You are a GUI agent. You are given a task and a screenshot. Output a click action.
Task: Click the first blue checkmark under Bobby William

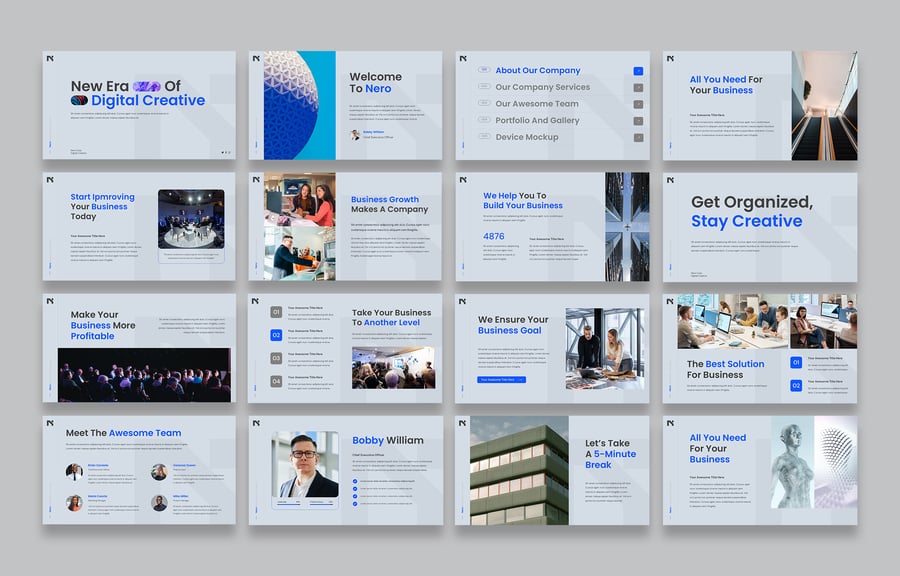(355, 481)
